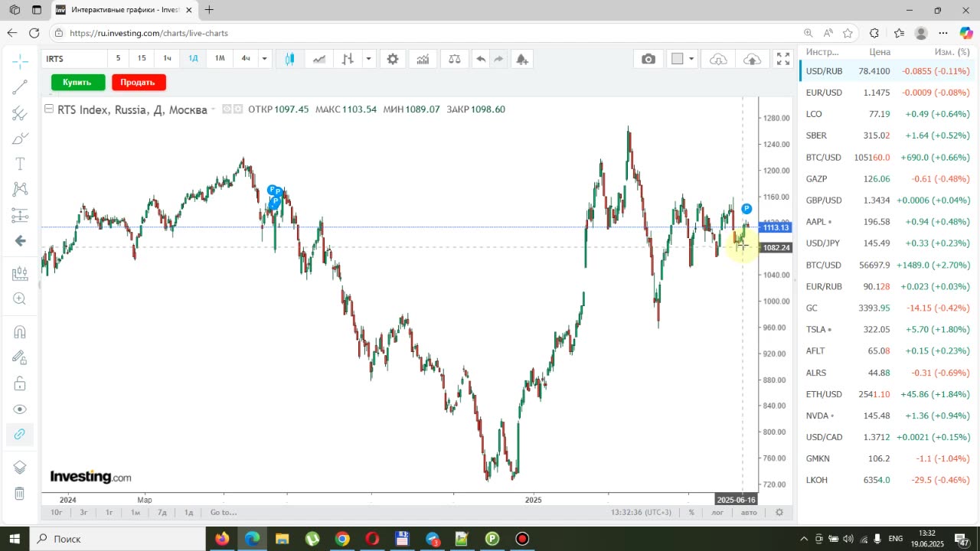
Task: Expand the timeframe interval dropdown arrow
Action: 264,59
